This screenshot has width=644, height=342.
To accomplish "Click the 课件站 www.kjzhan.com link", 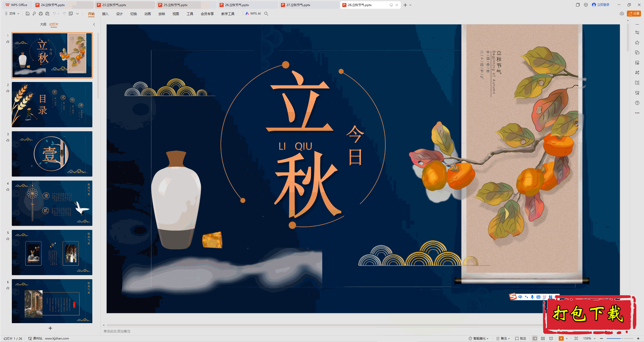I will pyautogui.click(x=49, y=338).
